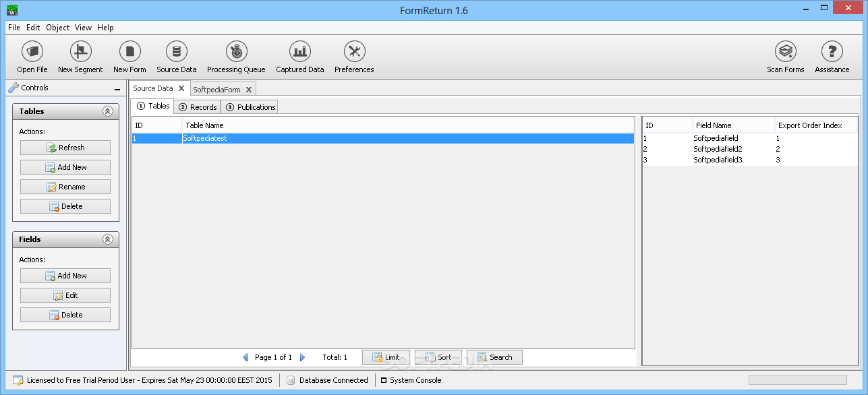
Task: Open a file with Open File icon
Action: (32, 52)
